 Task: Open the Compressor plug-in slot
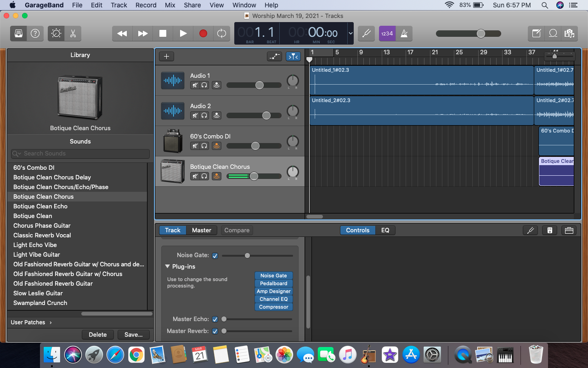click(274, 307)
